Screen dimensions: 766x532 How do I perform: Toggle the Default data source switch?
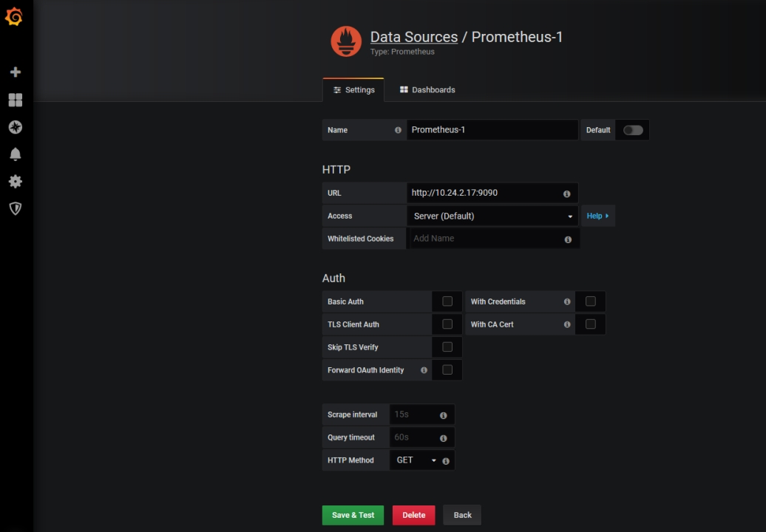coord(633,130)
